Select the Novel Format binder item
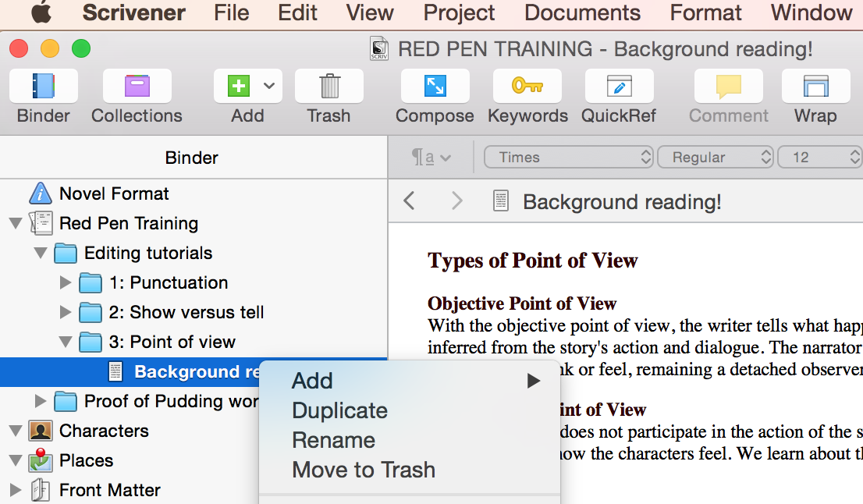The width and height of the screenshot is (863, 504). point(114,193)
